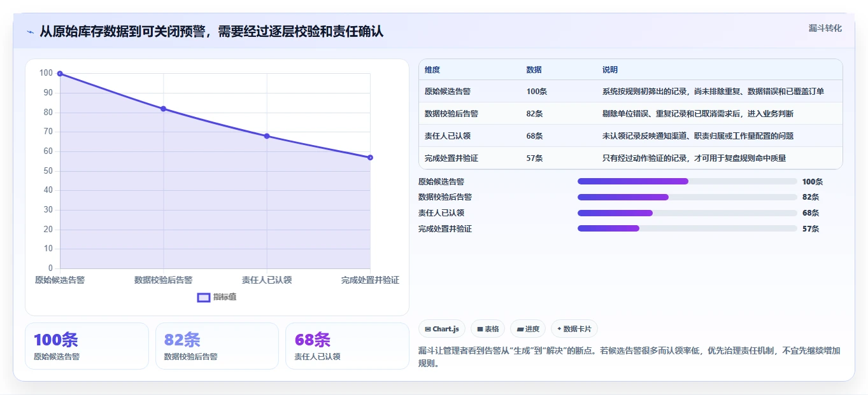Viewport: 868px width, 395px height.
Task: Toggle the 指标值 legend color box
Action: [x=204, y=297]
